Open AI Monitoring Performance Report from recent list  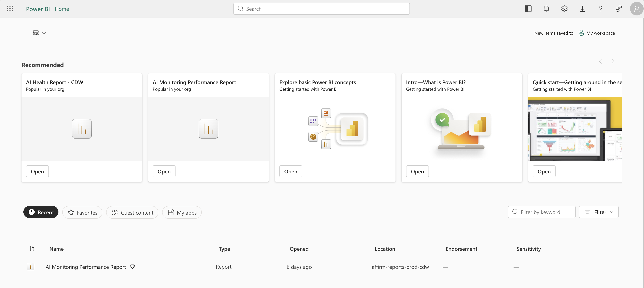click(x=86, y=267)
